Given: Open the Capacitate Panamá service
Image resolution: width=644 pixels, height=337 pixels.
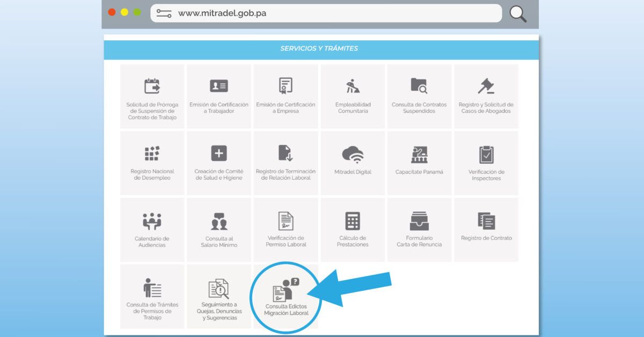Looking at the screenshot, I should pos(419,161).
